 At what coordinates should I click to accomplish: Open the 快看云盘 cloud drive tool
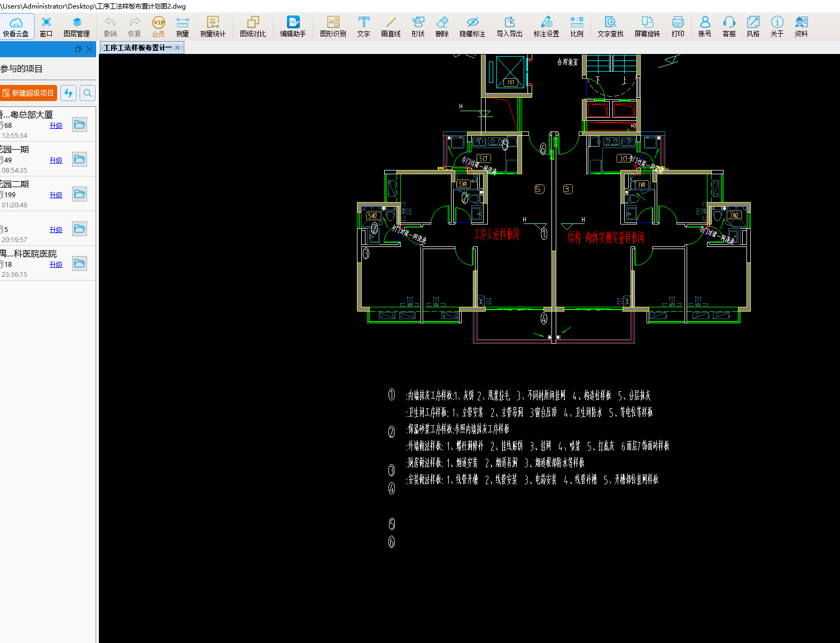(16, 27)
